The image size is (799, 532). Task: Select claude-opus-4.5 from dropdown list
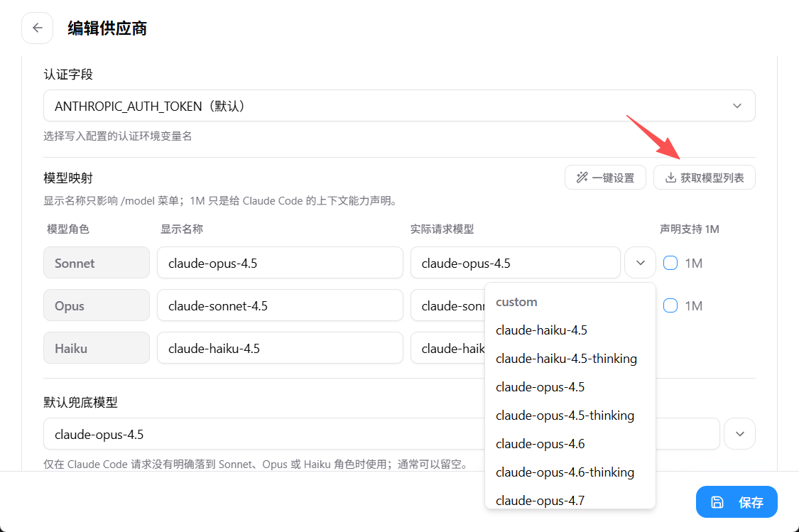pyautogui.click(x=570, y=387)
